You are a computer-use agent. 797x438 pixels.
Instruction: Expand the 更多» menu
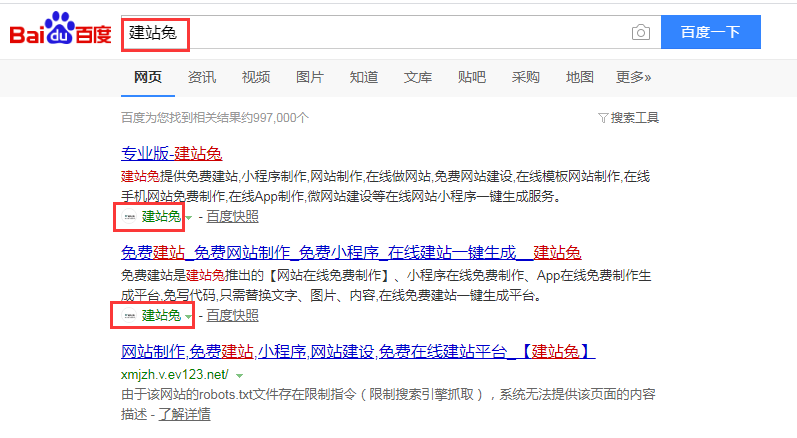tap(633, 77)
